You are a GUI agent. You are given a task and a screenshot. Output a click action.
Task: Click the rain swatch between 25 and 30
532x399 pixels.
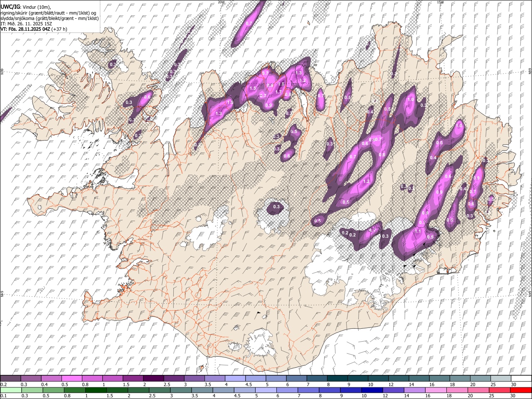click(500, 390)
